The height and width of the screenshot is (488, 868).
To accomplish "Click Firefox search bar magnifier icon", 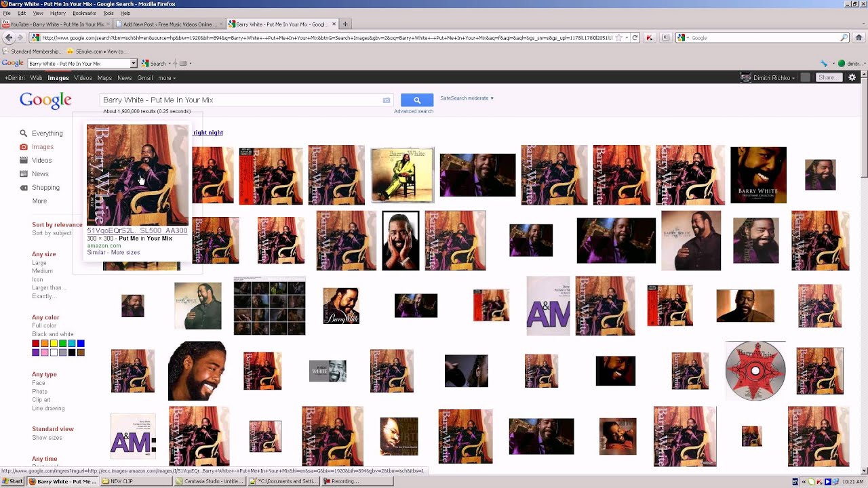I will pyautogui.click(x=844, y=38).
